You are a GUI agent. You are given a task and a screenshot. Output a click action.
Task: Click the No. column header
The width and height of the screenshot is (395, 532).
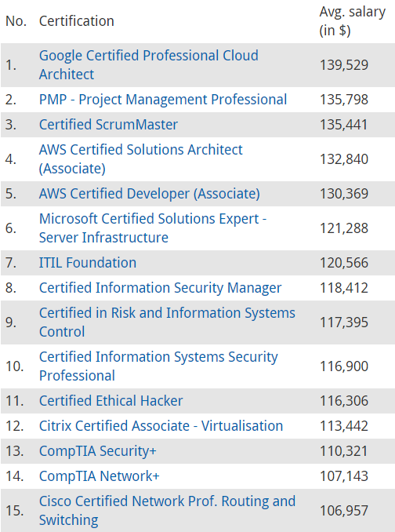[x=16, y=21]
